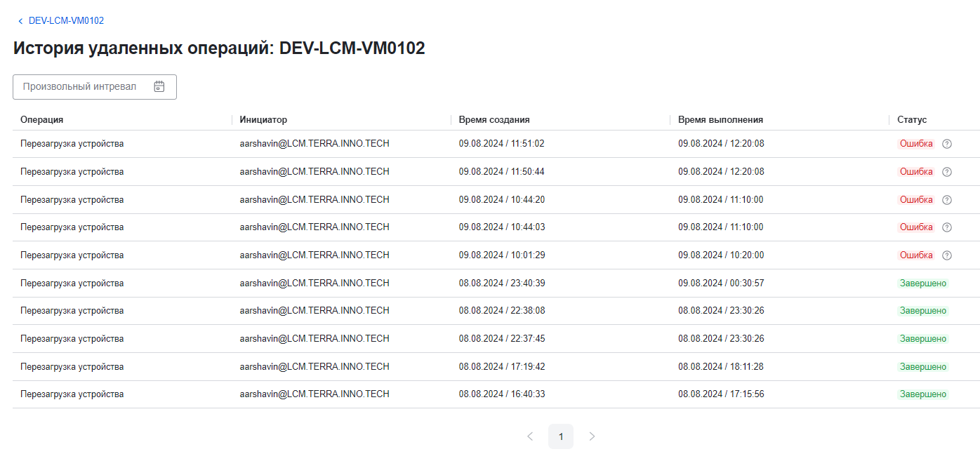Click the question mark on the 11:50:44 error row

coord(947,171)
